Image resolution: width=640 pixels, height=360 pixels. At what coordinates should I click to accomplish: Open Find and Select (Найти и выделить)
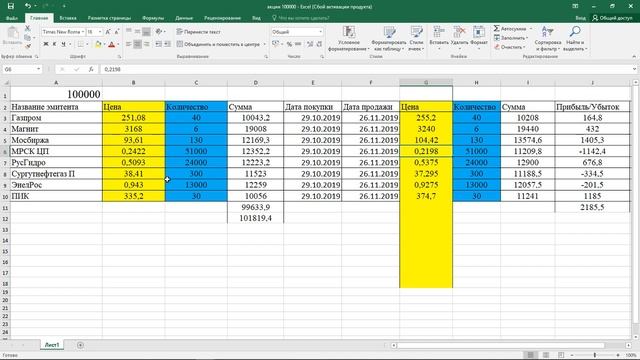click(575, 38)
